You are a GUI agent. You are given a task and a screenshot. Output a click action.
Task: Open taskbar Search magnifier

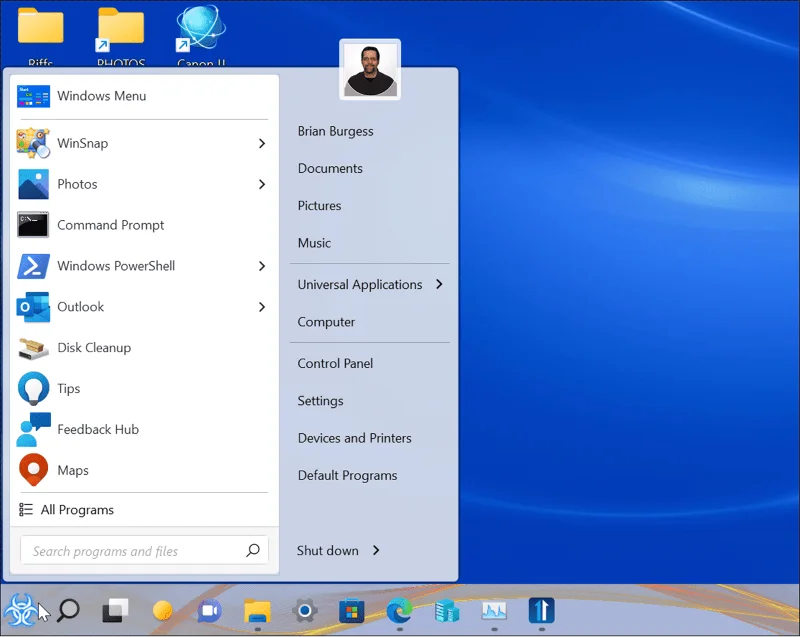point(68,610)
